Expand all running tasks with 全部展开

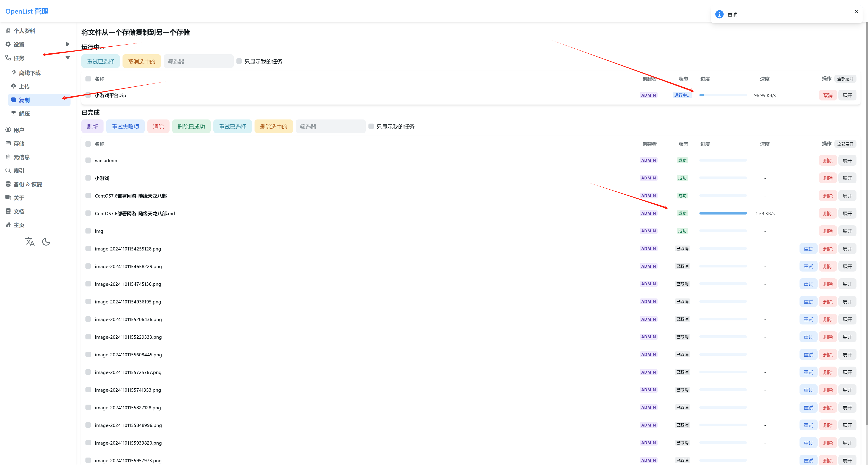click(845, 79)
